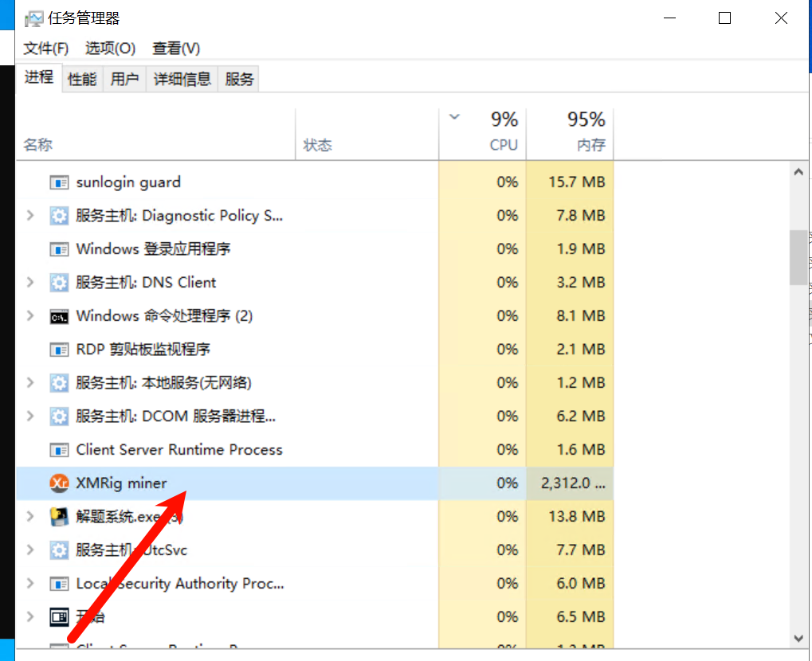812x661 pixels.
Task: Click the Task Manager title bar icon
Action: (33, 18)
